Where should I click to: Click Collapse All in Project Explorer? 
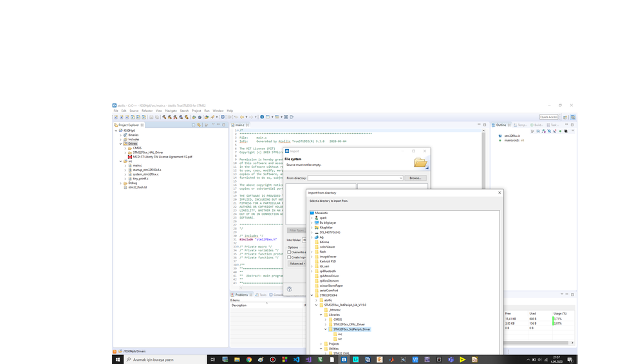pyautogui.click(x=193, y=125)
